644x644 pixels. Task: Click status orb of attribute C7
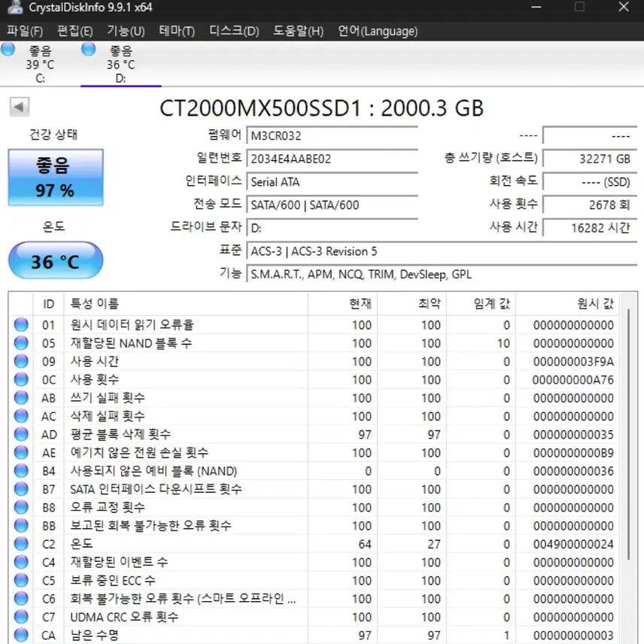coord(21,617)
